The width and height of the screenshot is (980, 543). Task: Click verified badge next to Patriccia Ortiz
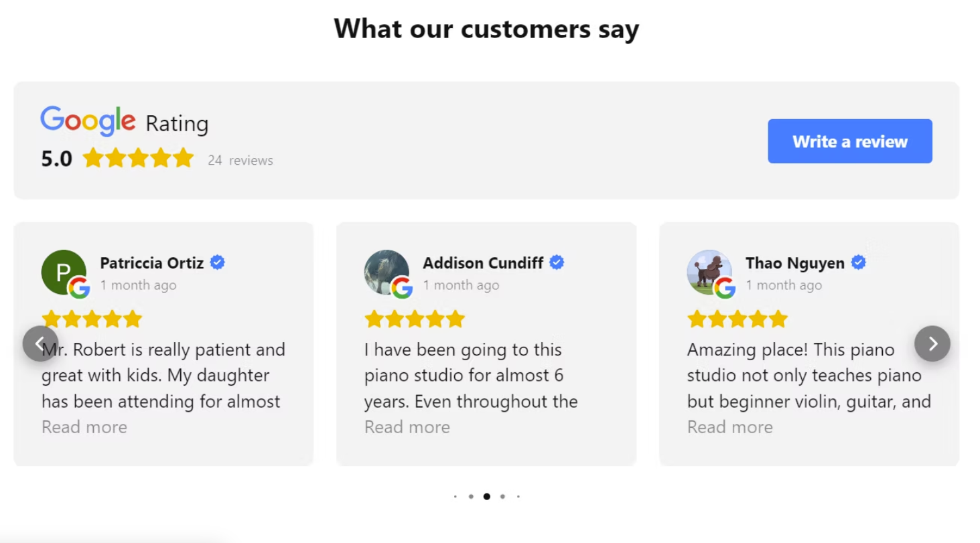tap(217, 262)
